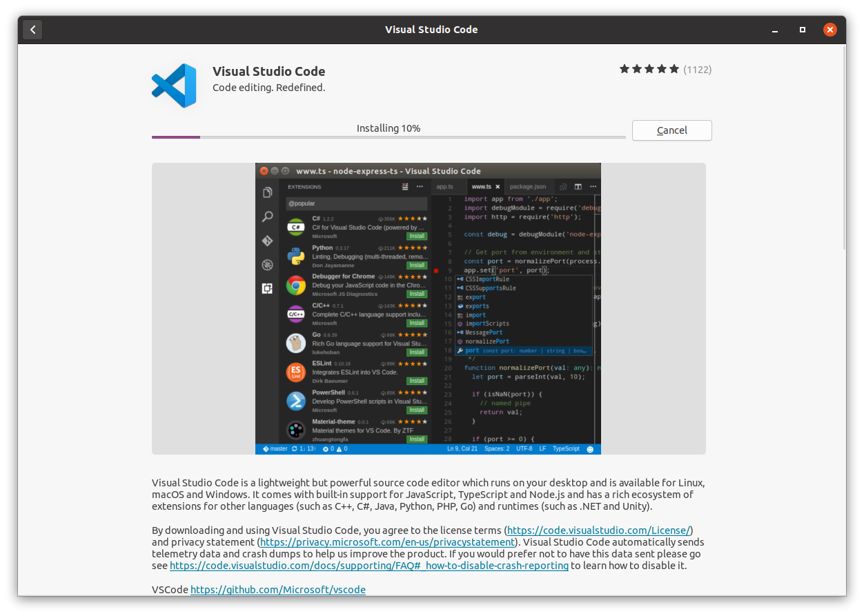864x616 pixels.
Task: Open the github.com/Microsoft/vscode link
Action: (278, 590)
